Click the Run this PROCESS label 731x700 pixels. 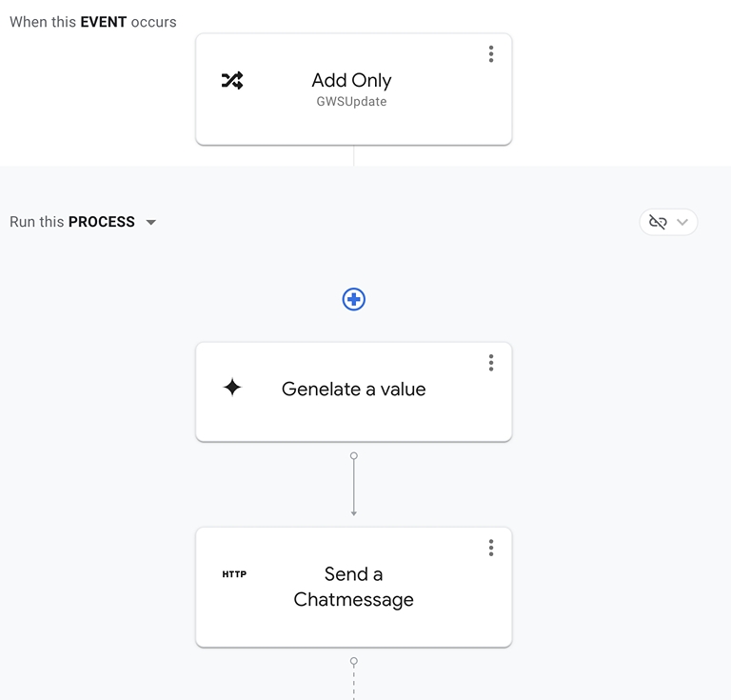(x=72, y=222)
